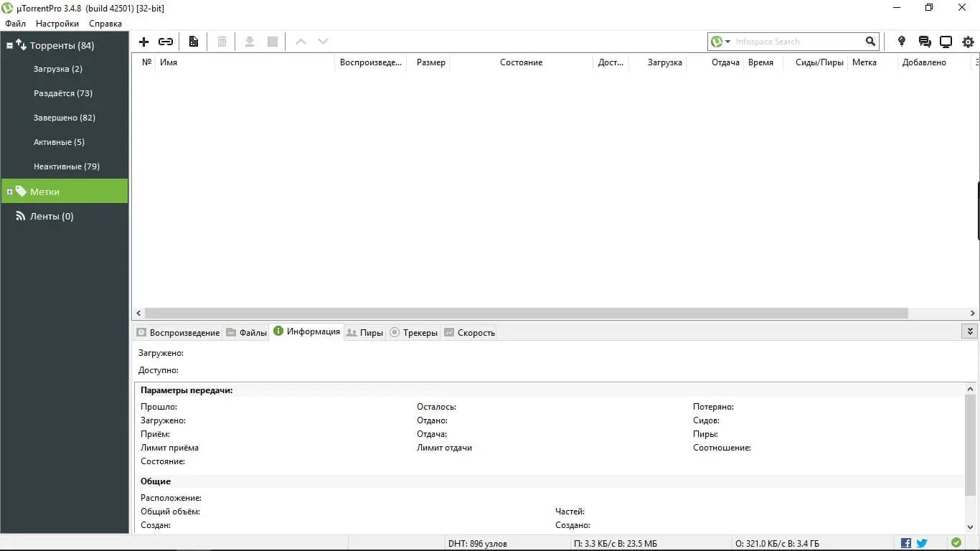Collapse the Торренты sidebar section
The height and width of the screenshot is (551, 980).
pos(8,44)
